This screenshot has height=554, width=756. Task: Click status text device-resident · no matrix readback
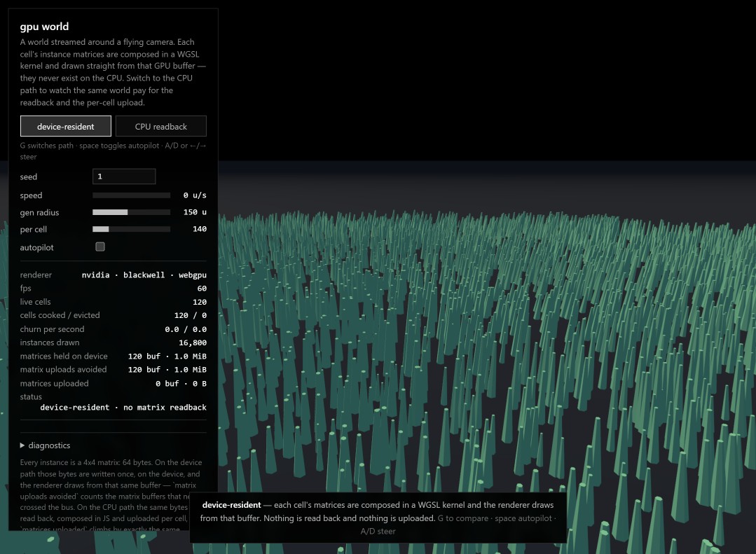pos(123,408)
